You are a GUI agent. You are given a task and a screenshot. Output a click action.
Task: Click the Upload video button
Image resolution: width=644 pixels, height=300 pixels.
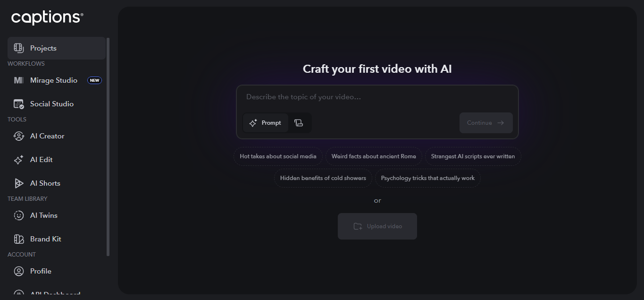pyautogui.click(x=377, y=226)
